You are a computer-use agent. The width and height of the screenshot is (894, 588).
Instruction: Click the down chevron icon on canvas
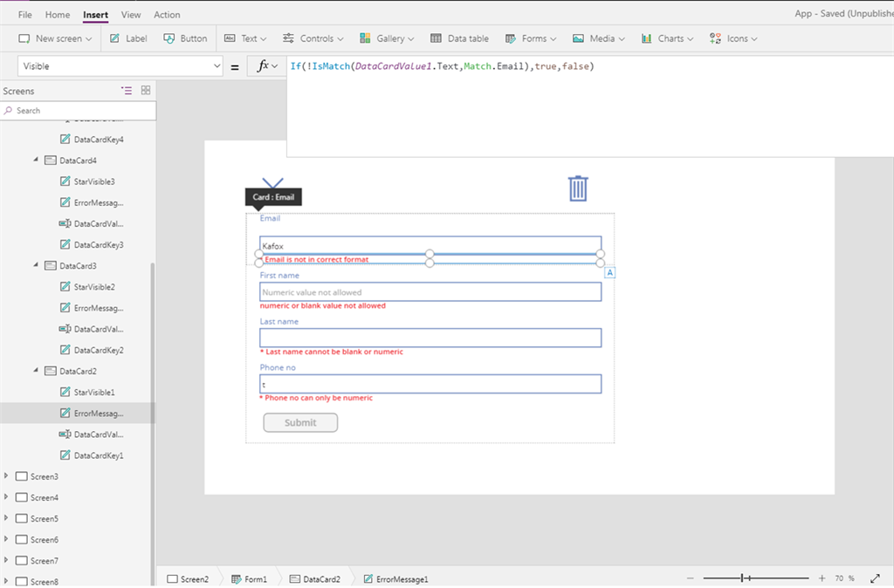point(272,183)
